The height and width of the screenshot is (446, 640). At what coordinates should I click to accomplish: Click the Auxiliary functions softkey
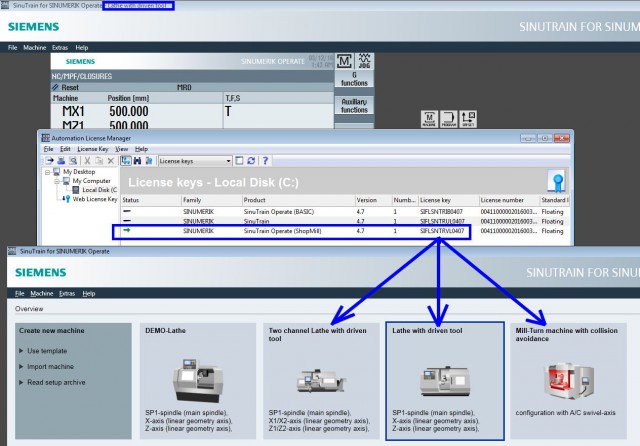pos(354,106)
